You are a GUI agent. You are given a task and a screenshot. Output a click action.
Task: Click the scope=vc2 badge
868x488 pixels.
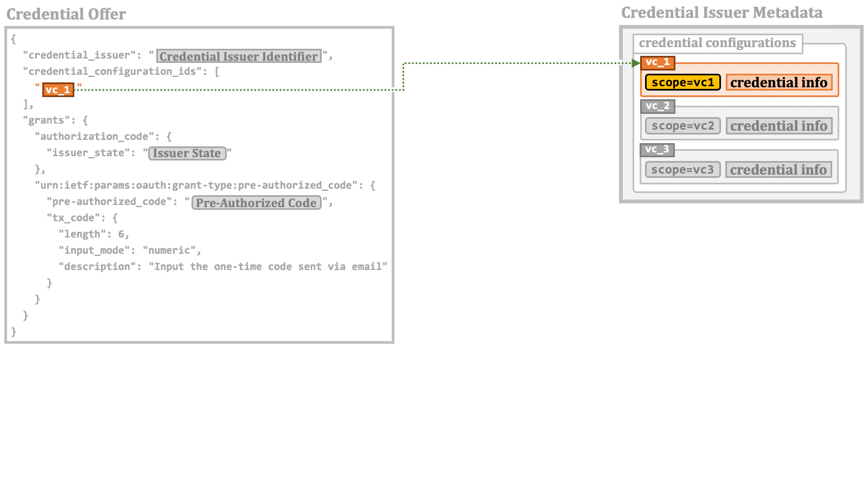tap(682, 126)
